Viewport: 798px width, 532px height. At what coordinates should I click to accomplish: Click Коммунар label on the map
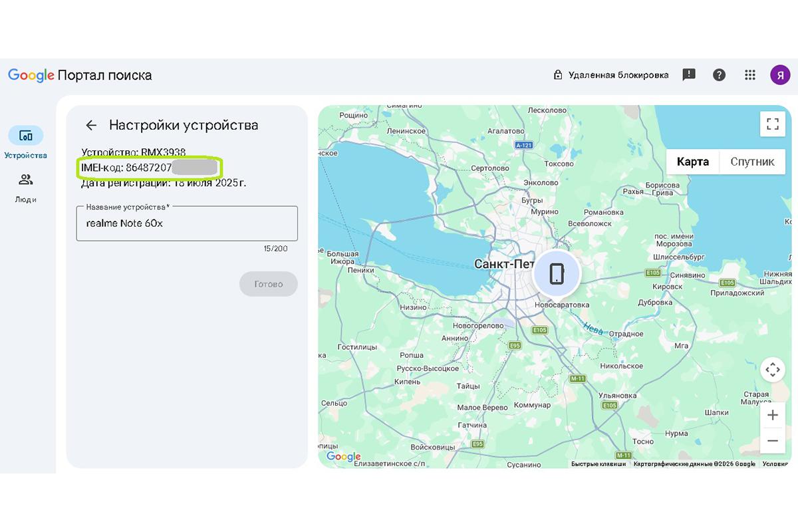533,405
